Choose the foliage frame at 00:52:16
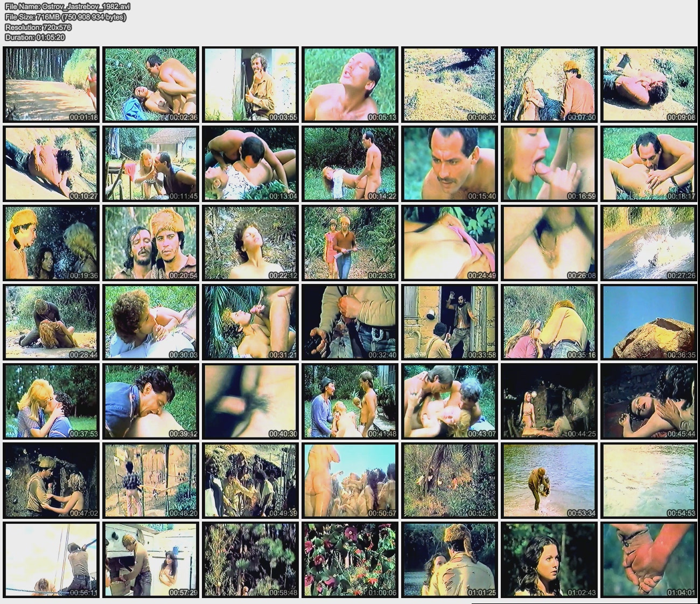 click(450, 480)
